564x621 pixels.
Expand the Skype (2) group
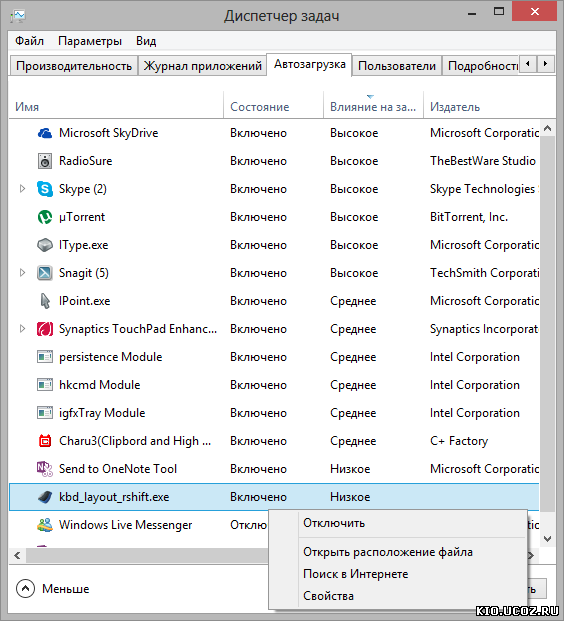pyautogui.click(x=23, y=189)
